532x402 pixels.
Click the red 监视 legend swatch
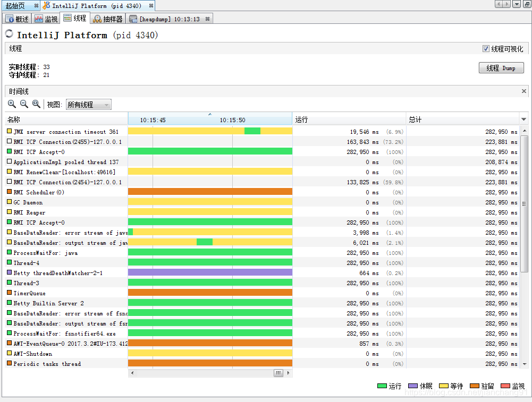coord(505,386)
